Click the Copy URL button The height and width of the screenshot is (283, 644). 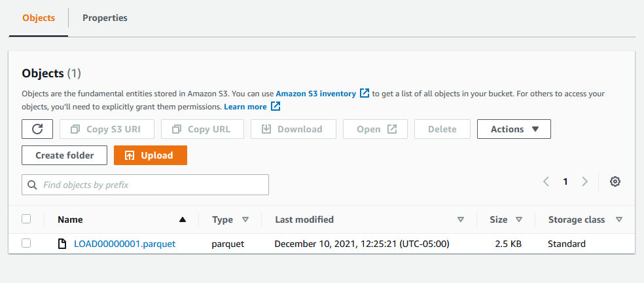203,129
